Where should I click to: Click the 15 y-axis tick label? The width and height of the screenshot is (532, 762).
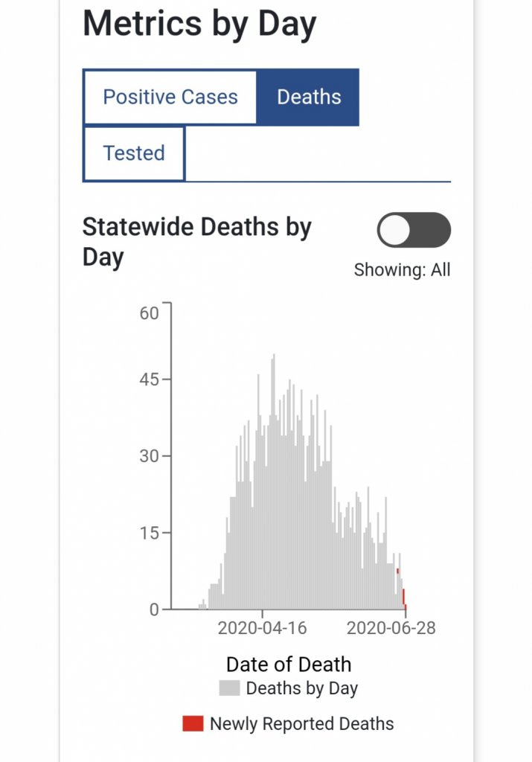pyautogui.click(x=149, y=533)
